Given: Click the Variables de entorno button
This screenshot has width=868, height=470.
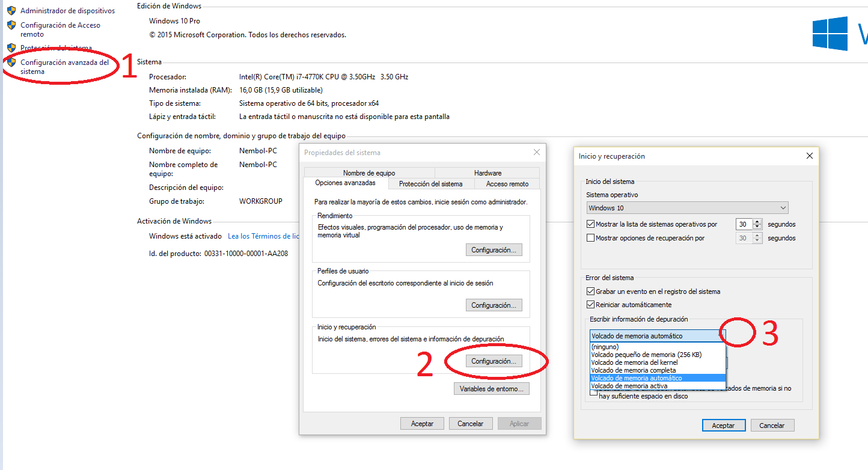Looking at the screenshot, I should coord(492,389).
